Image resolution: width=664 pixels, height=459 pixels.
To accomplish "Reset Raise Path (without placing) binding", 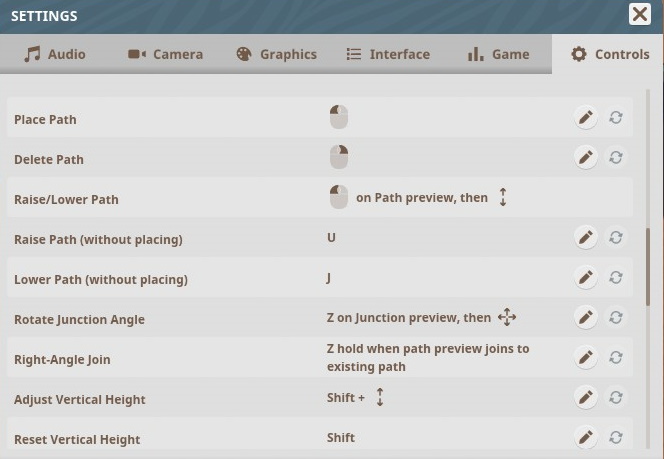I will pyautogui.click(x=616, y=238).
